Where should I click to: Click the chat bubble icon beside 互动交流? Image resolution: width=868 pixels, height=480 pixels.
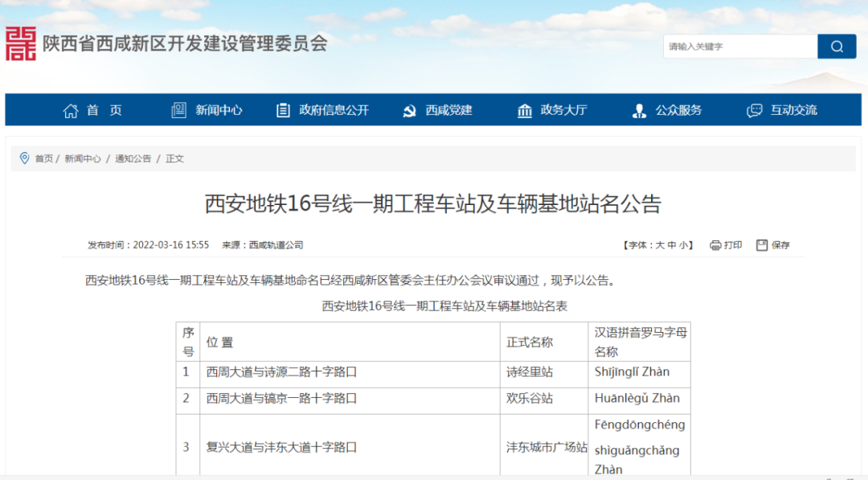pyautogui.click(x=754, y=110)
